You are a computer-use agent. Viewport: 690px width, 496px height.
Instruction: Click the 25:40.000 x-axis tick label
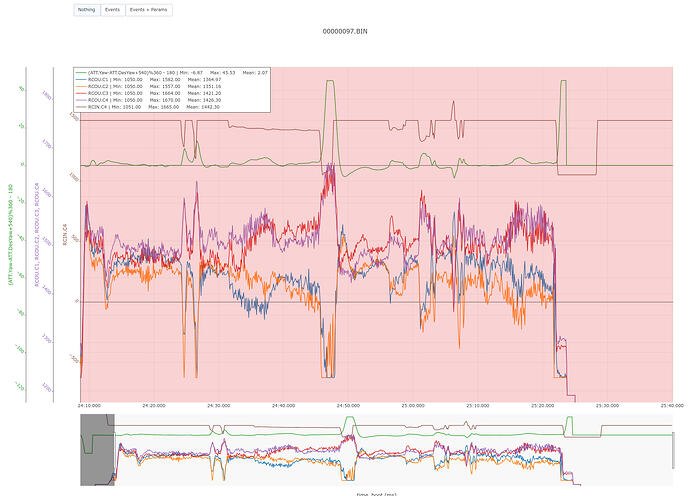672,405
